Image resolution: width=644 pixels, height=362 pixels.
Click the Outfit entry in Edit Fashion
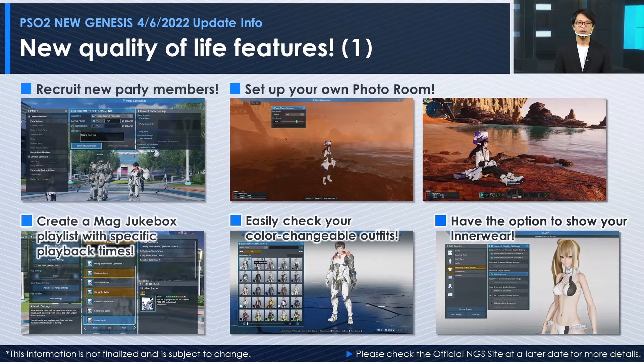tap(470, 263)
